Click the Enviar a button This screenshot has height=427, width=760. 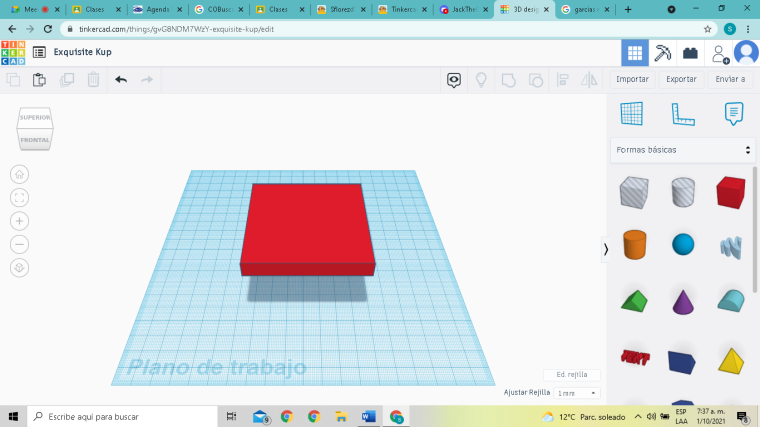click(730, 79)
